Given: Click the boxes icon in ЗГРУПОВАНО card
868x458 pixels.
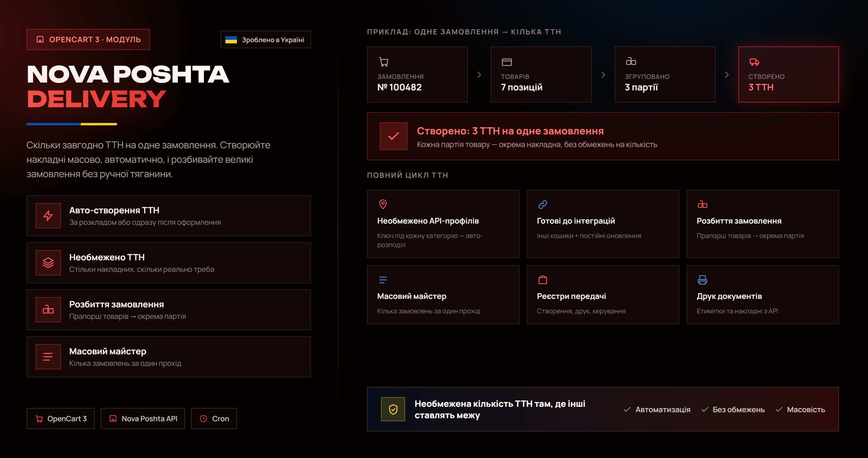Looking at the screenshot, I should click(631, 61).
